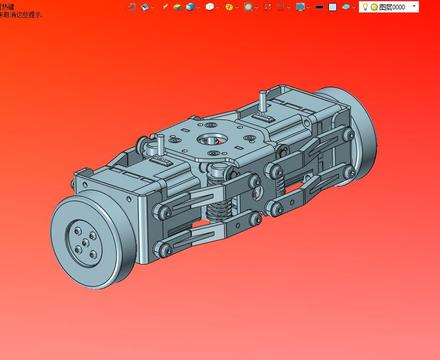Click the black line color swatch
This screenshot has height=360, width=440.
tap(319, 7)
